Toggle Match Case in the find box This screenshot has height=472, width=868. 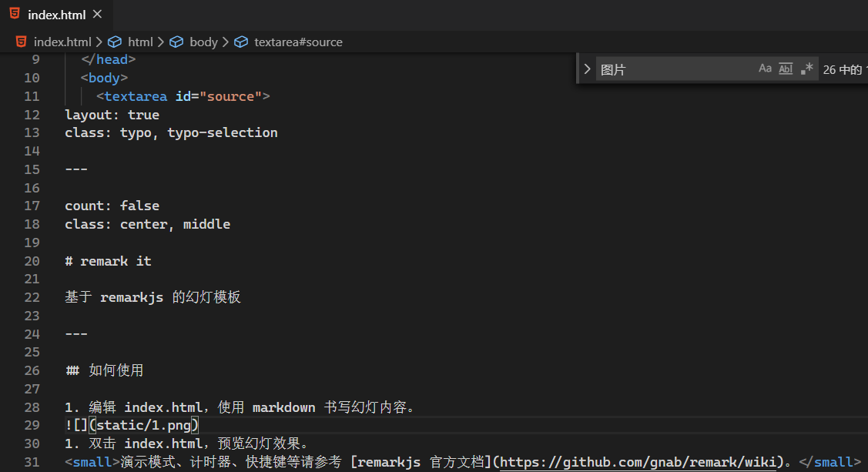(x=765, y=69)
